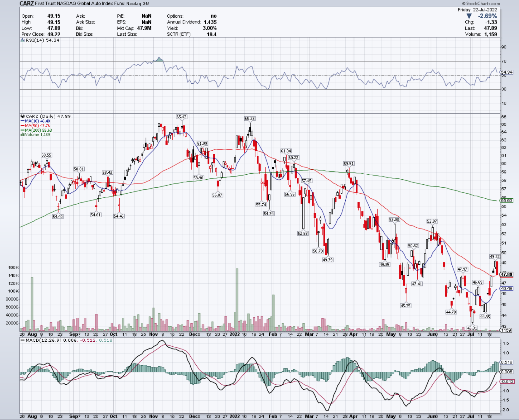The image size is (519, 420).
Task: Click the 58.81 price label
Action: coord(79,169)
